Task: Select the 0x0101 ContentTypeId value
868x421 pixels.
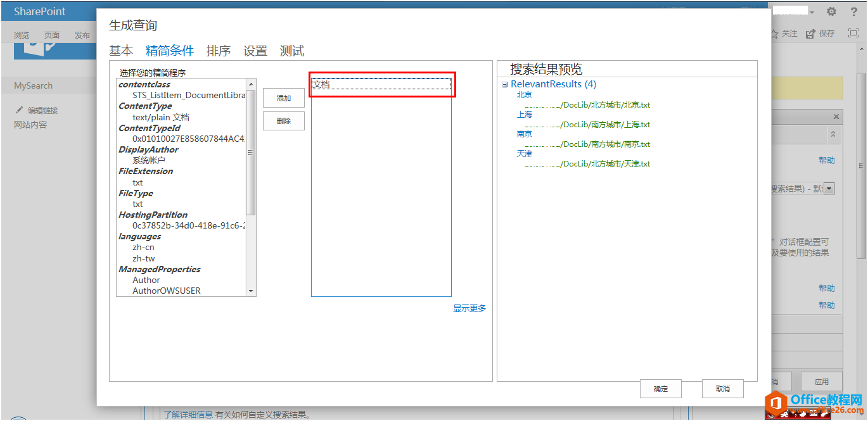Action: [x=189, y=139]
